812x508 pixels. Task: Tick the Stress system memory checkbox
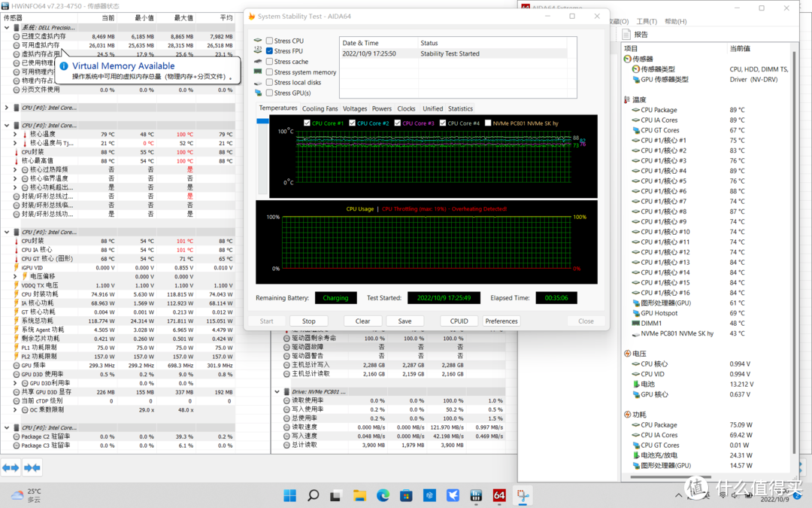pos(269,72)
